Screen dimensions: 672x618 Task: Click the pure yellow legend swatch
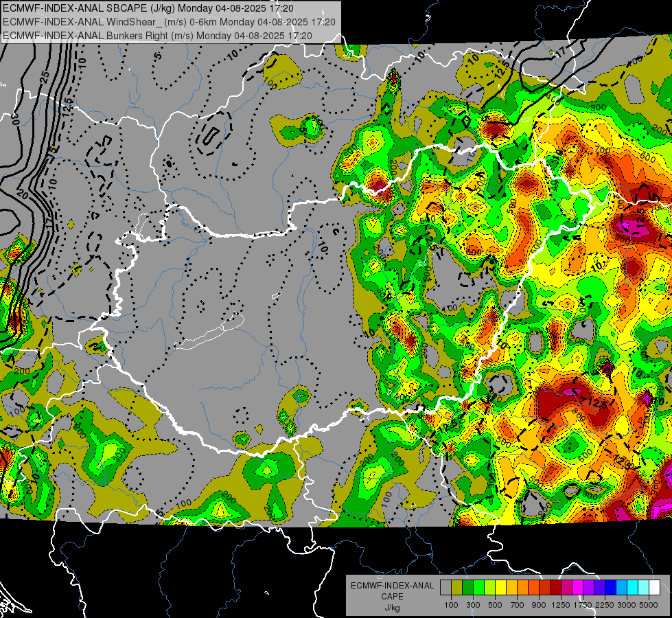pos(500,588)
